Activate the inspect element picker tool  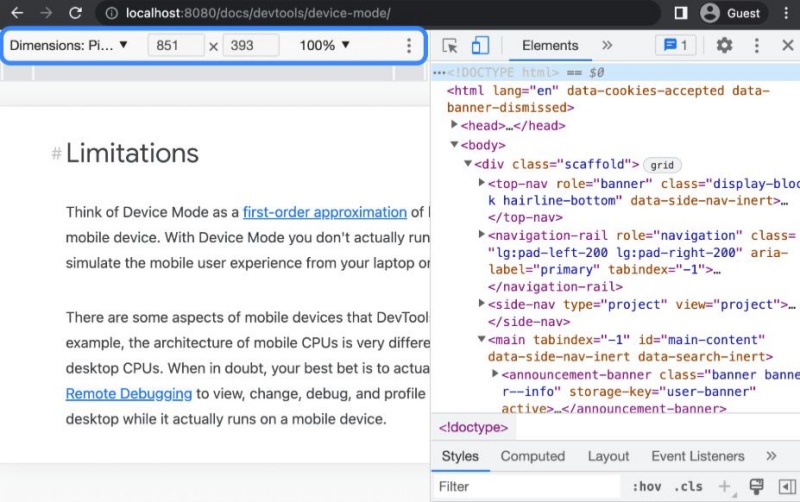[x=450, y=46]
